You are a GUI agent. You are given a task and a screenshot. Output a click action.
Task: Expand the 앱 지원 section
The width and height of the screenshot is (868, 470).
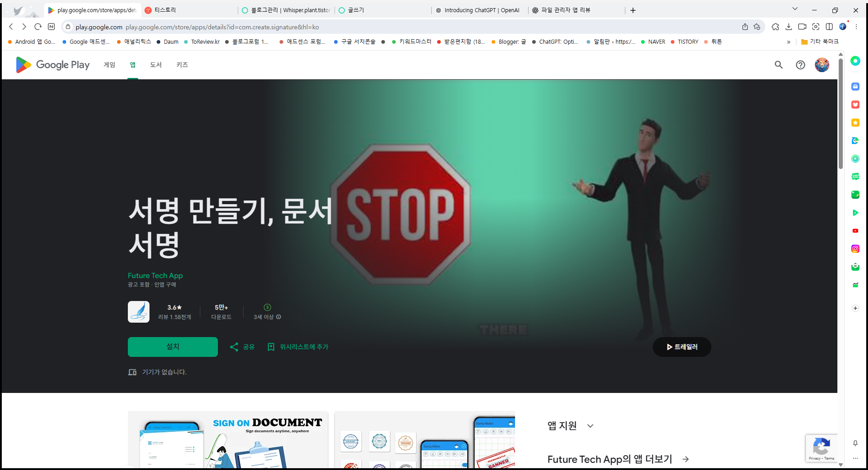[x=590, y=425]
